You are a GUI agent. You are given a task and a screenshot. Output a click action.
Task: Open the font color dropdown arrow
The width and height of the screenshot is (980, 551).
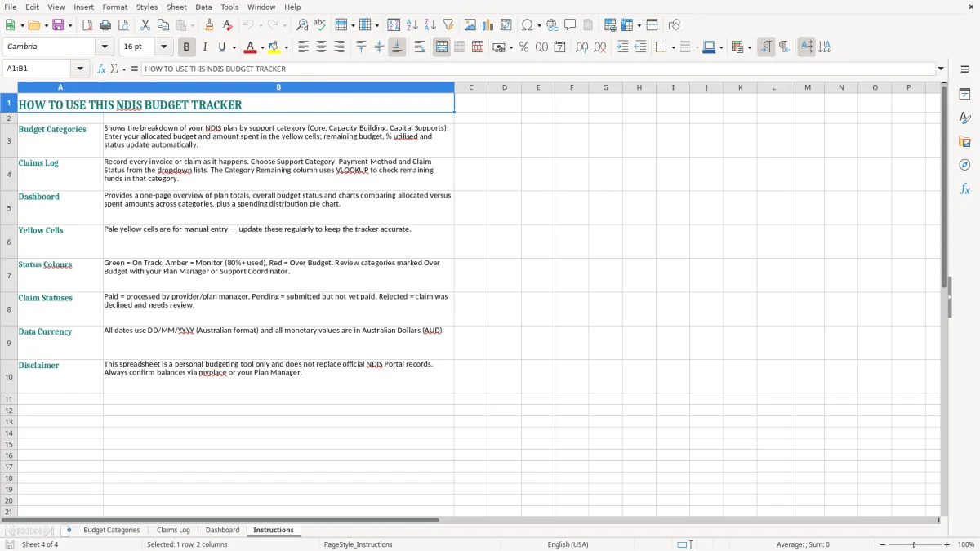pos(262,47)
